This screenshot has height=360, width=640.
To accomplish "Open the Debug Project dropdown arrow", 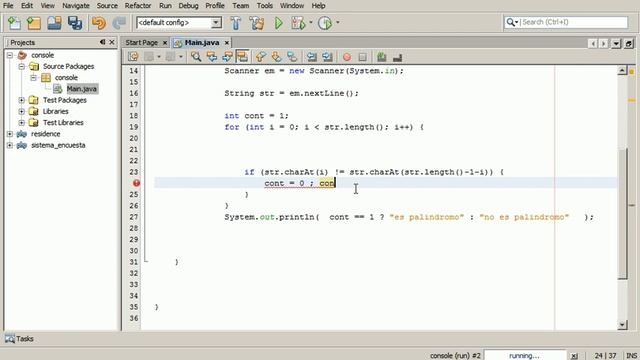I will 311,23.
